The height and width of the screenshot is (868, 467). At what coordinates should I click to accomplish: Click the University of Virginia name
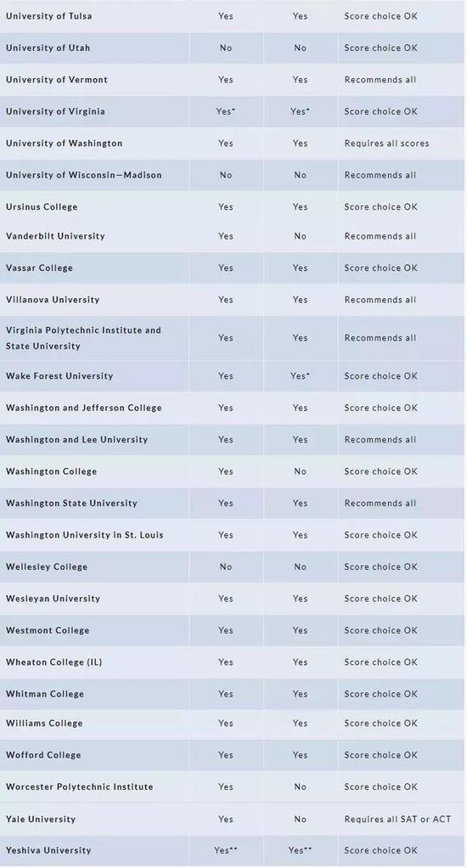(x=55, y=111)
